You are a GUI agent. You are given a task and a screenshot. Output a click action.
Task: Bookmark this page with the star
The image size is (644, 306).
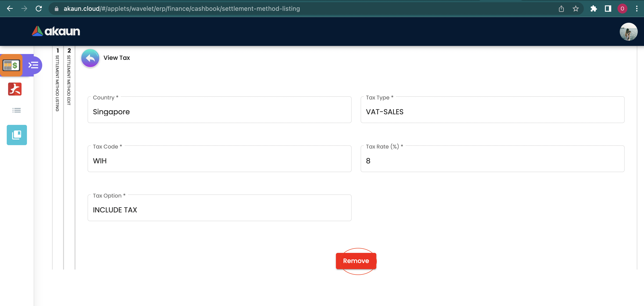point(576,9)
